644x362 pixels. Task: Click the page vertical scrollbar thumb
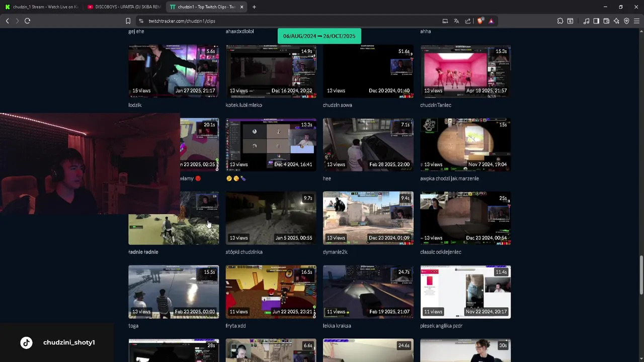641,276
